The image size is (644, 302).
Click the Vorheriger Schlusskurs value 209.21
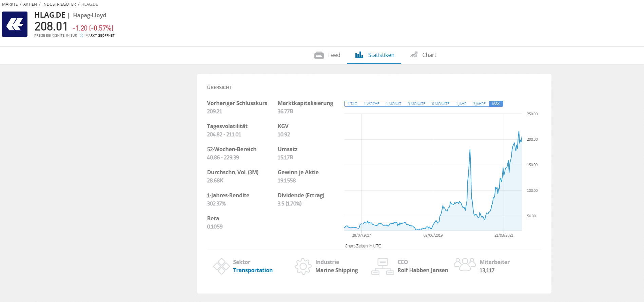tap(215, 111)
